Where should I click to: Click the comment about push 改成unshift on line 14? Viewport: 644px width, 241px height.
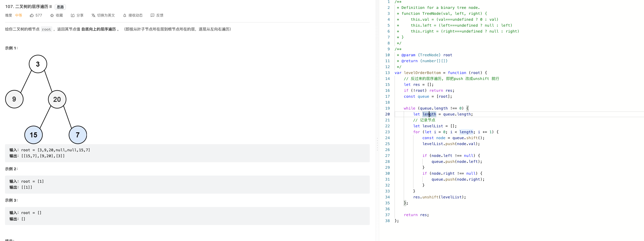point(452,79)
